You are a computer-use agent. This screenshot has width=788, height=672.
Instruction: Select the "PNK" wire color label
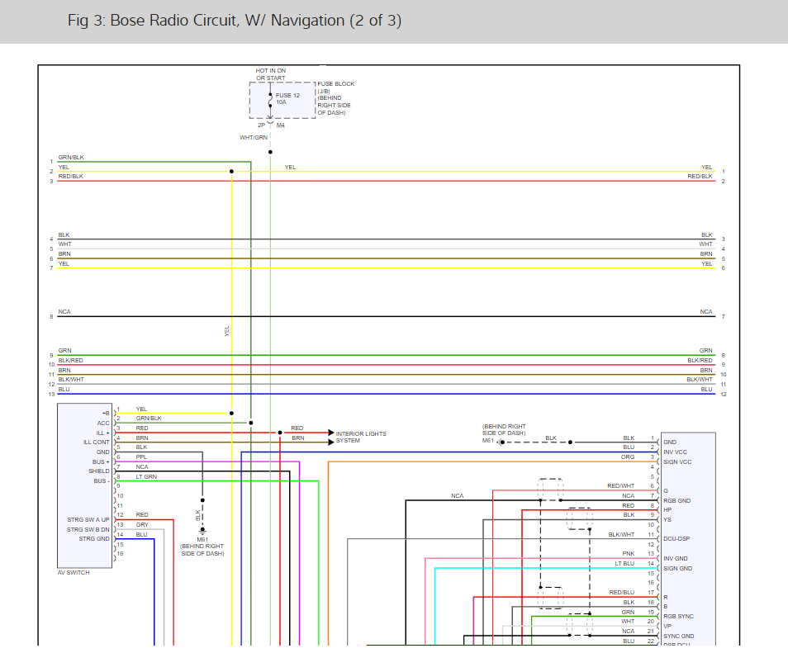[x=629, y=553]
